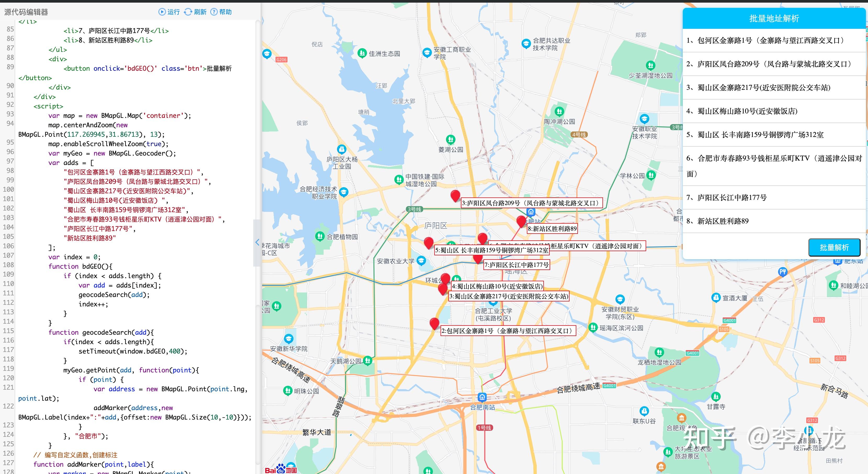Click the 批量地址解析 panel header
868x474 pixels.
point(774,19)
